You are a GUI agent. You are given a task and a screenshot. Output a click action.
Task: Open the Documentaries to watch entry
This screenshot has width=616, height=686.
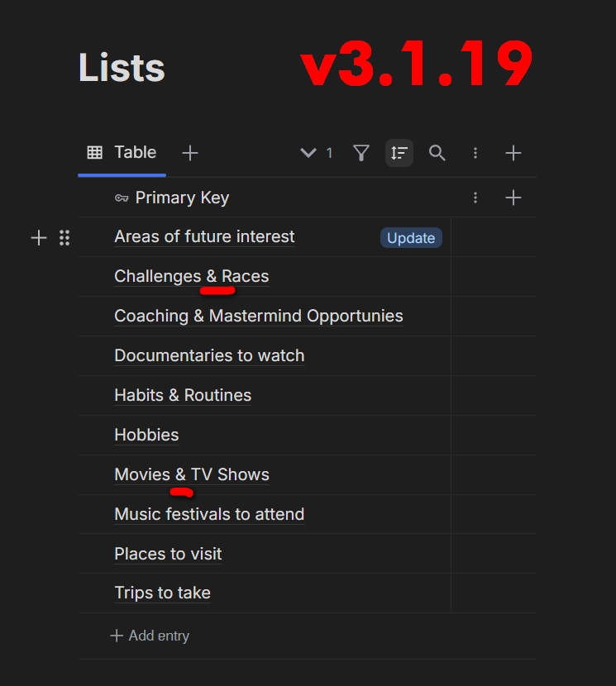[x=209, y=355]
